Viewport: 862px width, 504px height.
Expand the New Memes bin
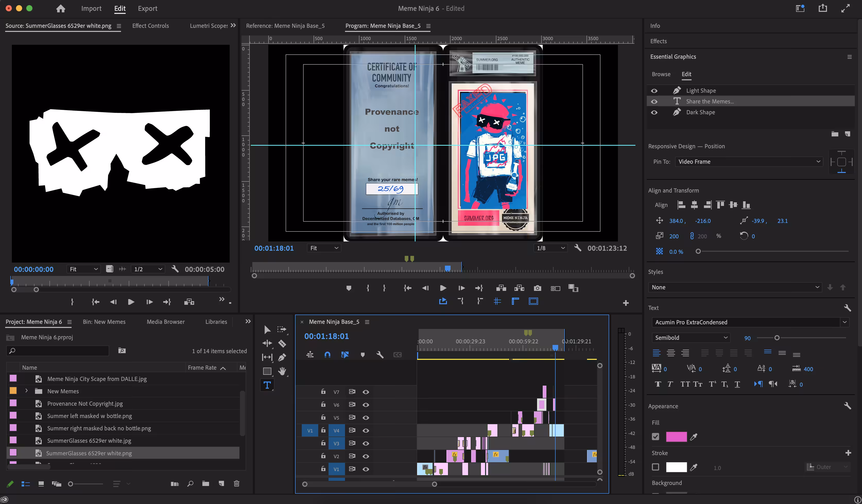click(x=26, y=390)
